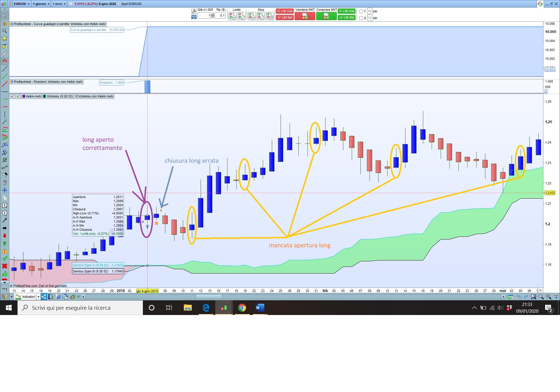Image resolution: width=560 pixels, height=392 pixels.
Task: Select the arrow cursor tool
Action: coord(5,16)
